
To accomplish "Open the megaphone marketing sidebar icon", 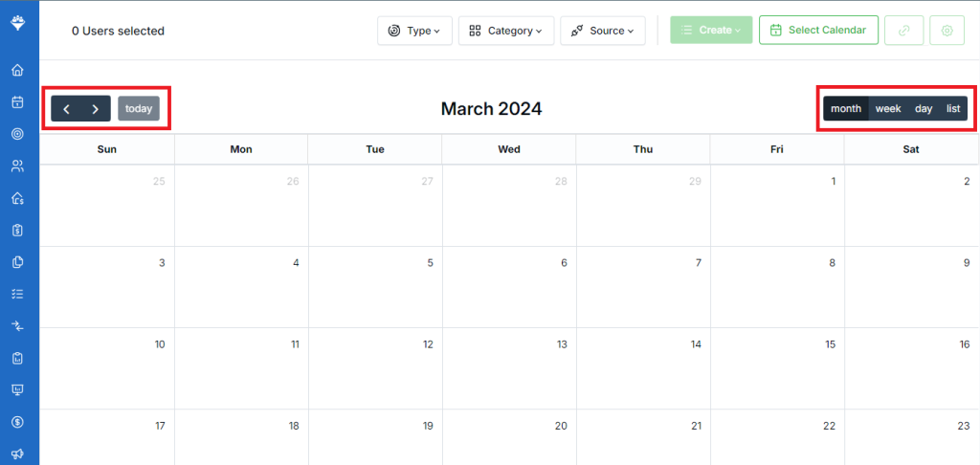I will coord(17,454).
